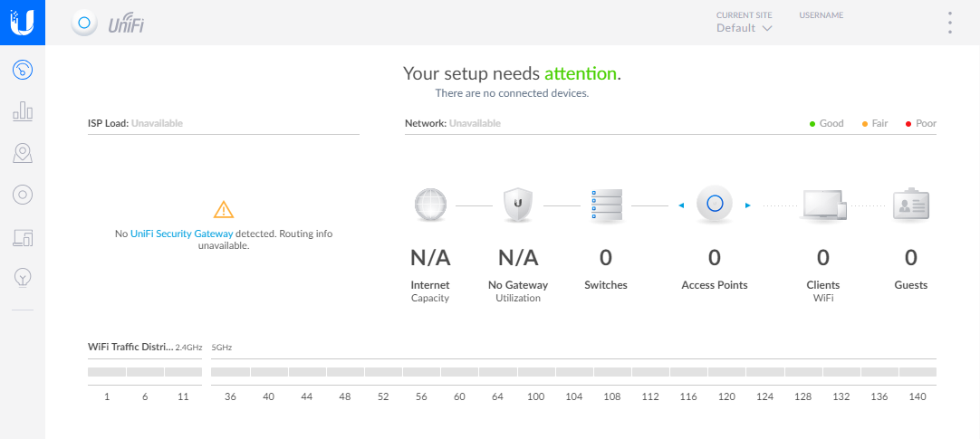Click the 2.4GHz channel 1 bar
The image size is (980, 439).
pyautogui.click(x=107, y=371)
